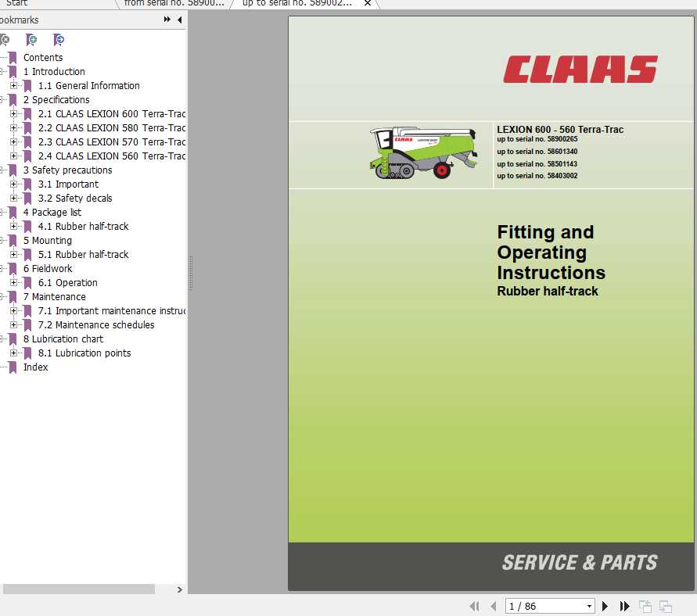Image resolution: width=697 pixels, height=616 pixels.
Task: Add a new bookmark
Action: [30, 39]
